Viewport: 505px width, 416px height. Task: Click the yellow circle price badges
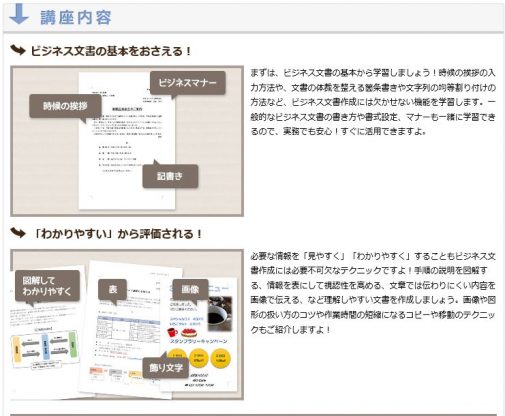pyautogui.click(x=199, y=358)
